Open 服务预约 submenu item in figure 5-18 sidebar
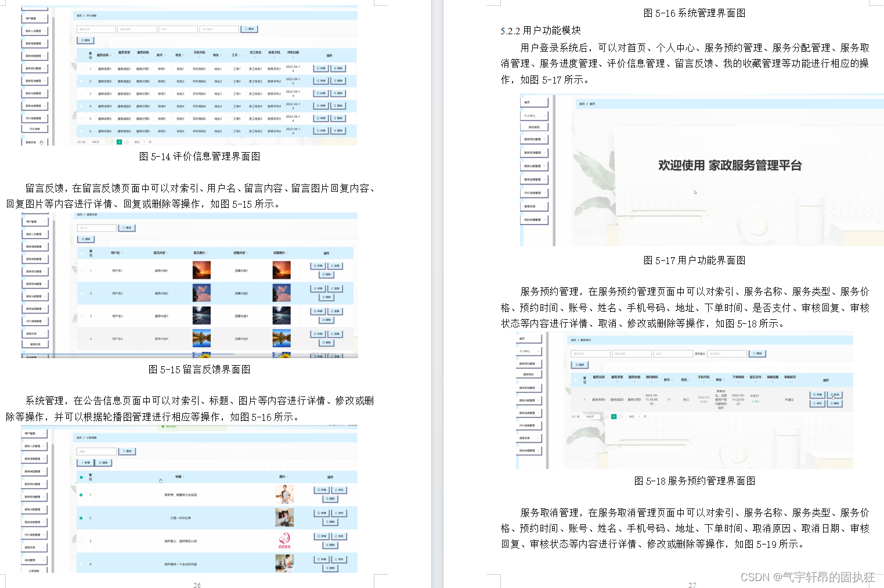The width and height of the screenshot is (884, 588). [x=529, y=374]
